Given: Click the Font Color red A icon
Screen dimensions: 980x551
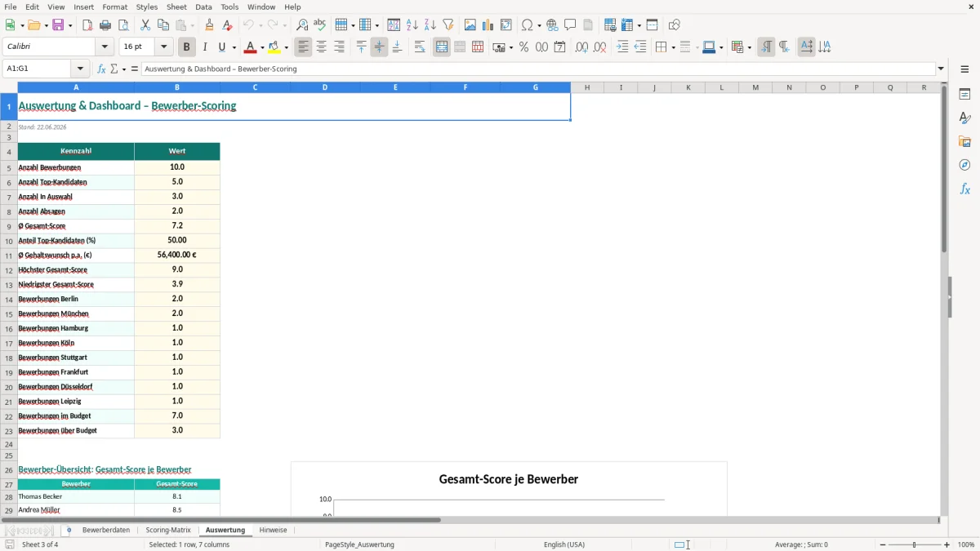Looking at the screenshot, I should pyautogui.click(x=250, y=47).
